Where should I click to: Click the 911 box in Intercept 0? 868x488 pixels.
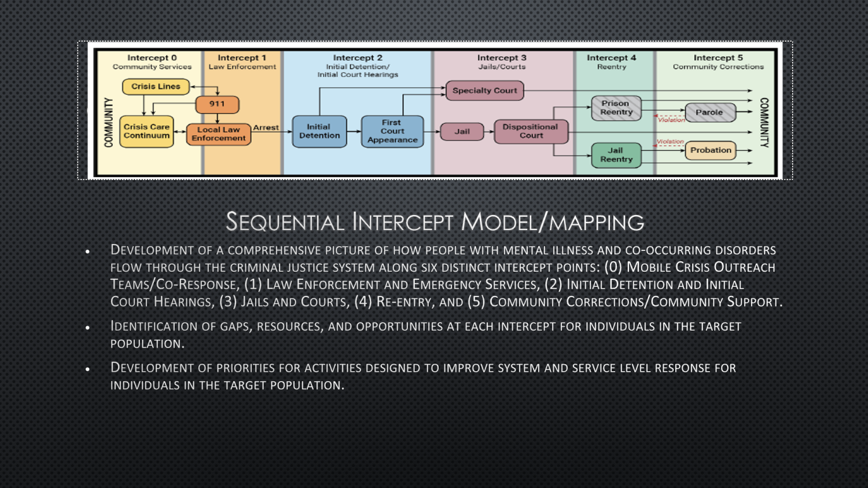coord(218,105)
